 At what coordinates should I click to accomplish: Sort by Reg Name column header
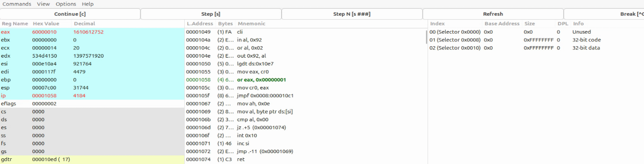15,24
